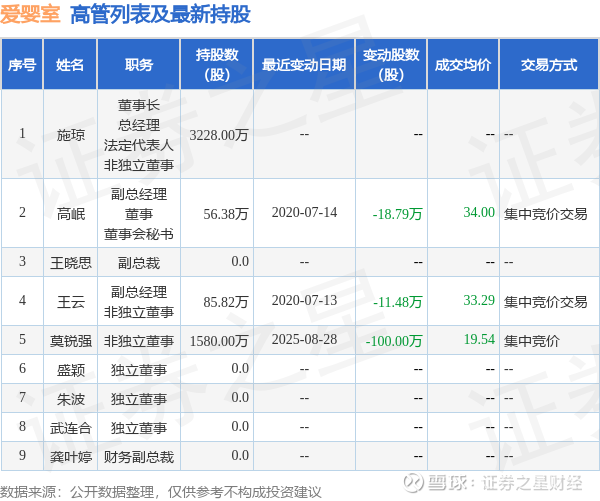Click the 财务副总裁 position text
The height and width of the screenshot is (501, 600).
click(139, 457)
